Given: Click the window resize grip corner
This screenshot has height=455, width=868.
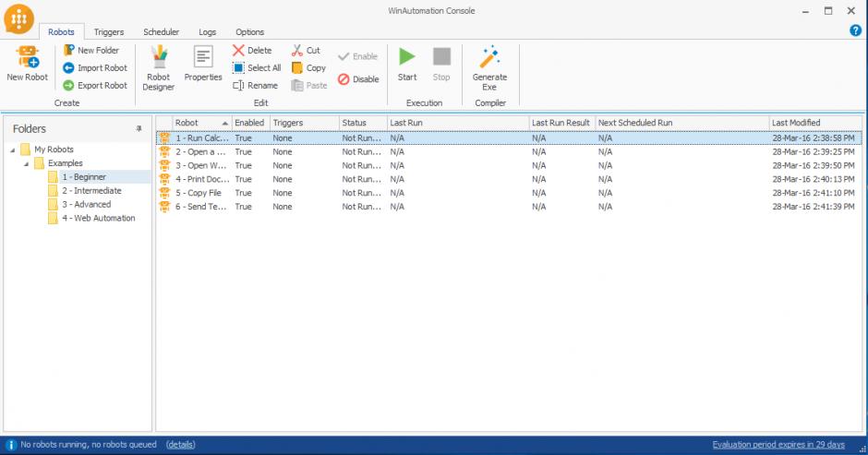Looking at the screenshot, I should [862, 449].
